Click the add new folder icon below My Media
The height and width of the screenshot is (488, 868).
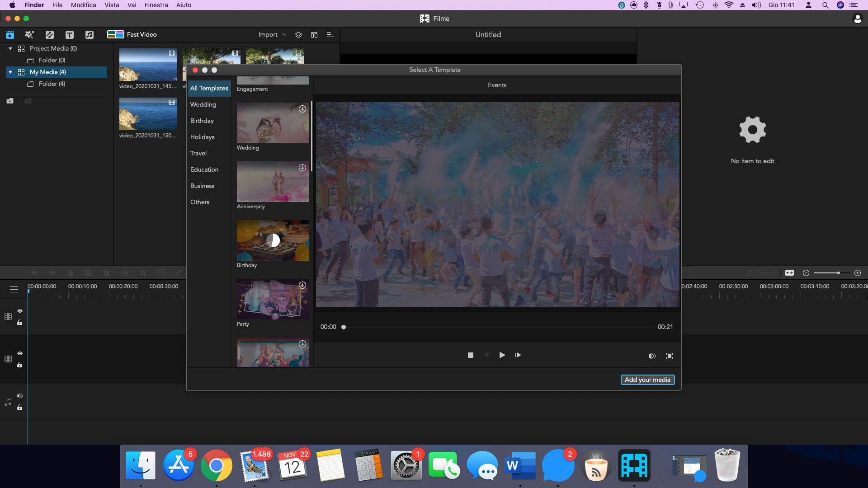click(10, 101)
